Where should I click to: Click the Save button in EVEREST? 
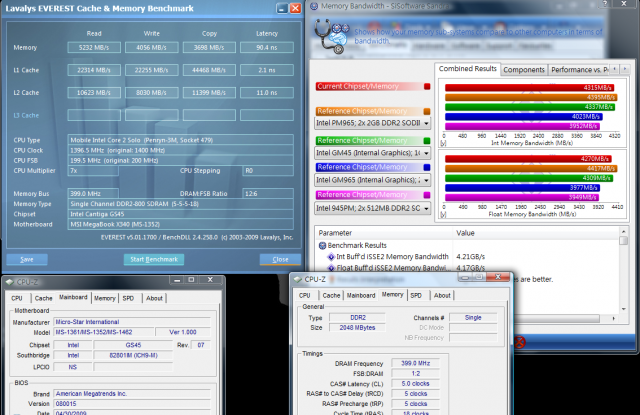coord(27,260)
